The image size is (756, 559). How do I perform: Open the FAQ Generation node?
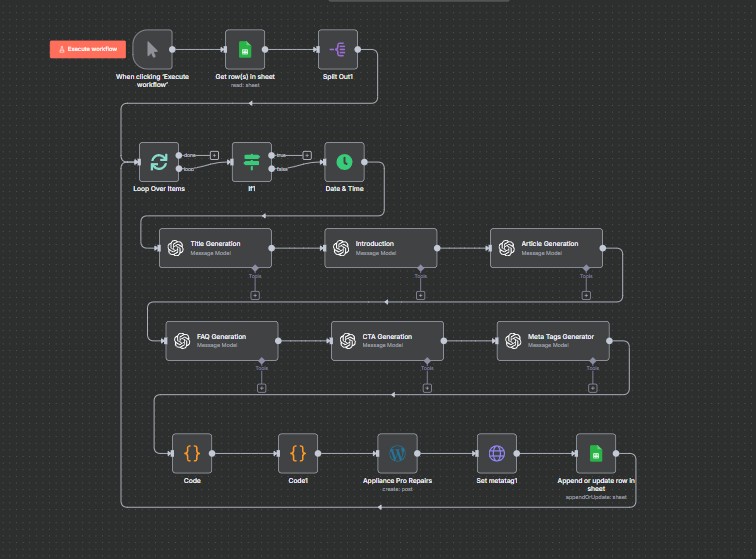[x=220, y=340]
